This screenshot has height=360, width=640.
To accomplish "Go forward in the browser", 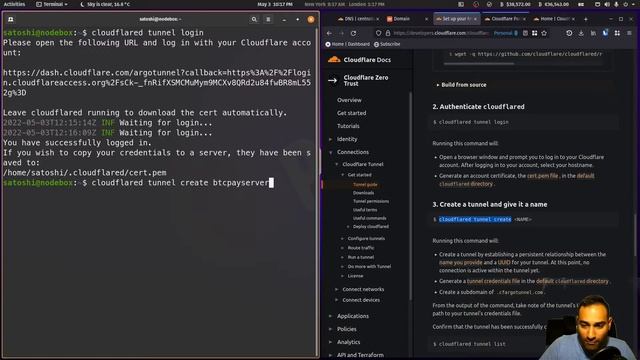I will [x=341, y=33].
